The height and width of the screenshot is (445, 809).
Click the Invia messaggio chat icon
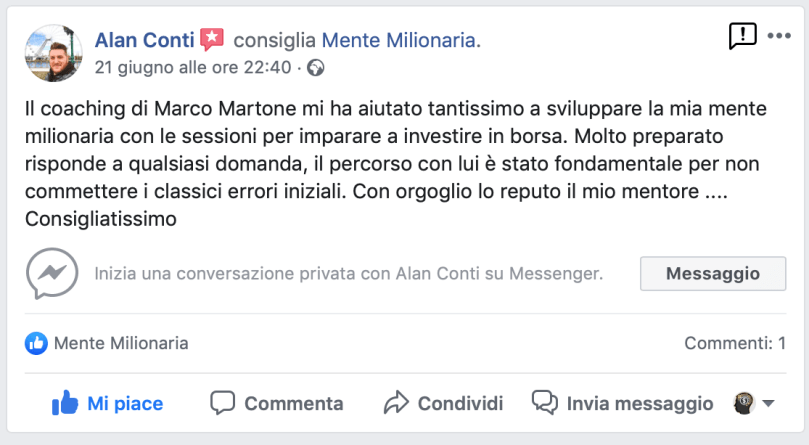[x=544, y=403]
